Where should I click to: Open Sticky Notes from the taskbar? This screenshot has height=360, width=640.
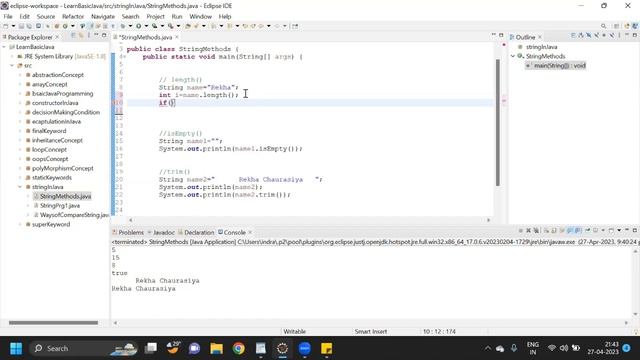327,348
